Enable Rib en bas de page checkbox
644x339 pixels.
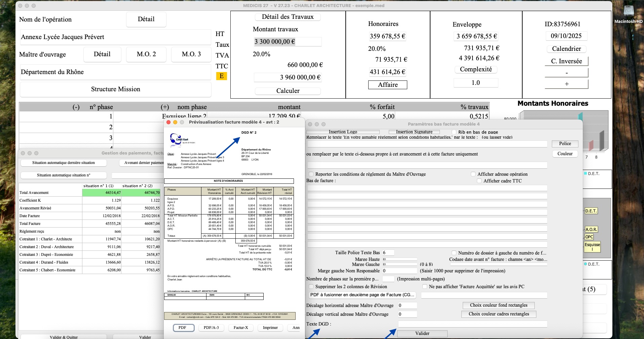(x=454, y=132)
